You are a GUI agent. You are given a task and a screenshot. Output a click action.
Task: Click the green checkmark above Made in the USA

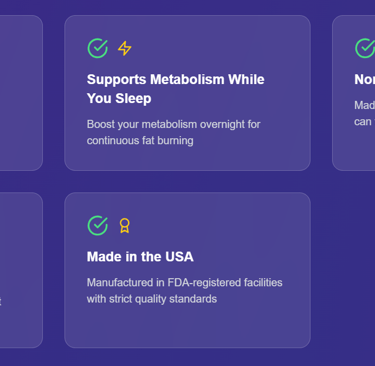(98, 226)
